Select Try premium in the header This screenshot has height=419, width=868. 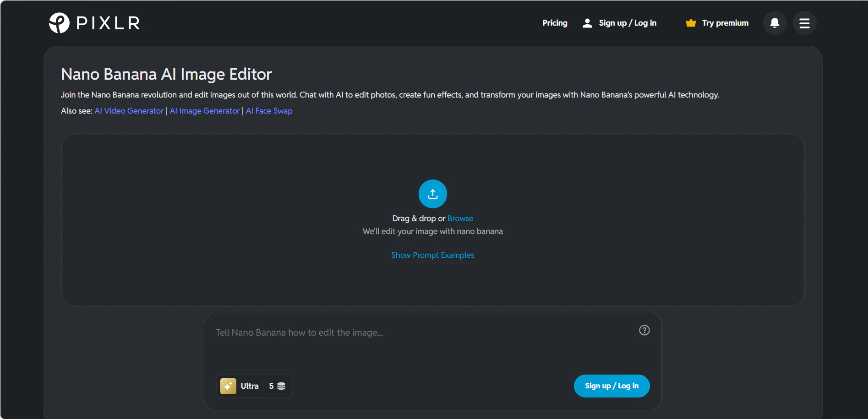[725, 23]
